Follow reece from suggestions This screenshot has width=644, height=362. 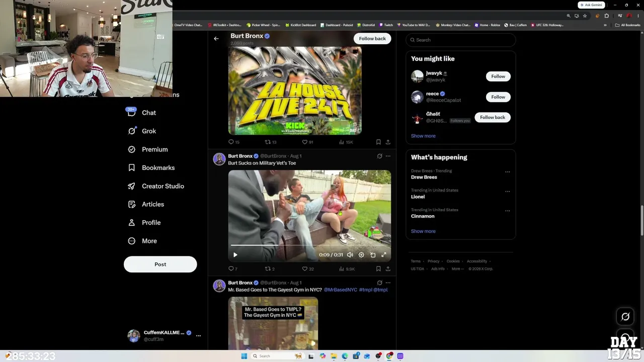click(x=498, y=97)
